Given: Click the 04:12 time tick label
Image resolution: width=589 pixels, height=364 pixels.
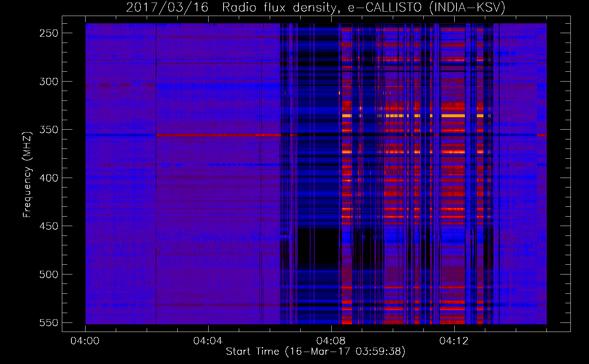Looking at the screenshot, I should (454, 341).
